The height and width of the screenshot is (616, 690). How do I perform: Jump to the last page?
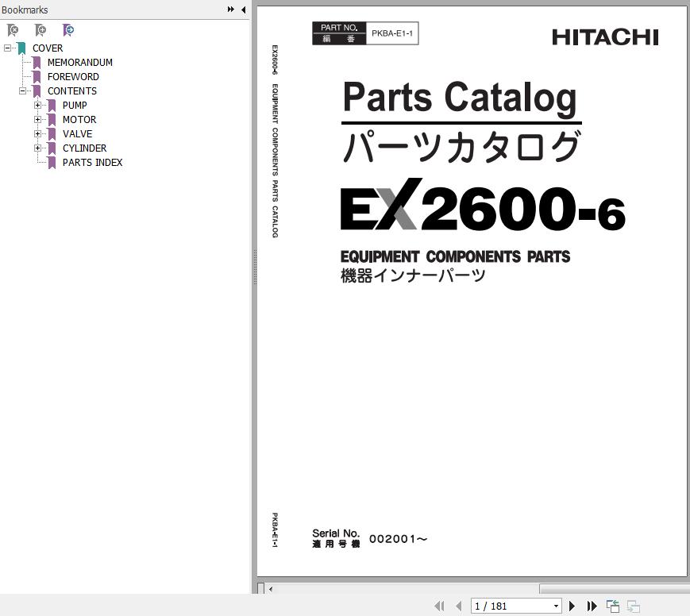pos(592,606)
